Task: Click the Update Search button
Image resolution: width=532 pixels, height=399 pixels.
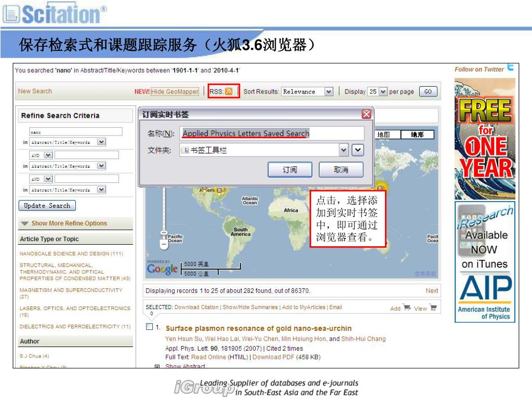Action: coord(47,206)
